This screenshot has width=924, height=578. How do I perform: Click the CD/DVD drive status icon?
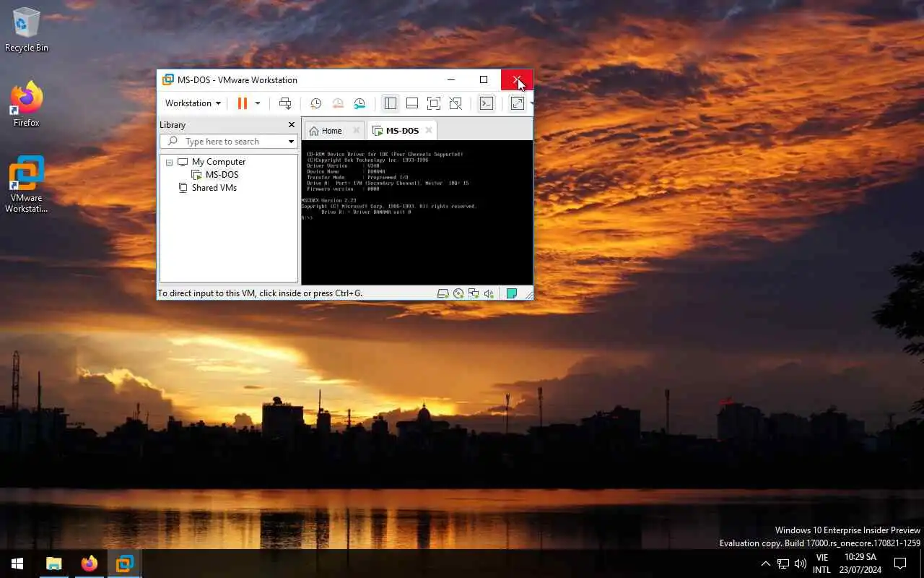[458, 293]
